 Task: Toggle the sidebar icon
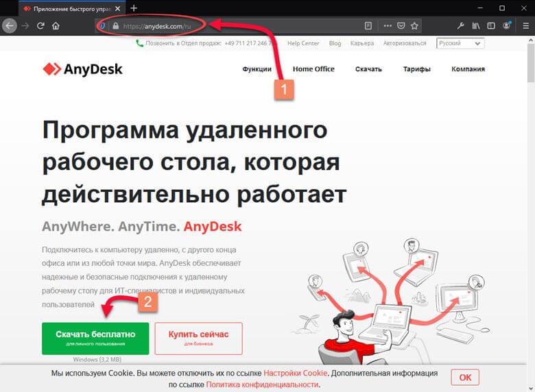coord(491,26)
